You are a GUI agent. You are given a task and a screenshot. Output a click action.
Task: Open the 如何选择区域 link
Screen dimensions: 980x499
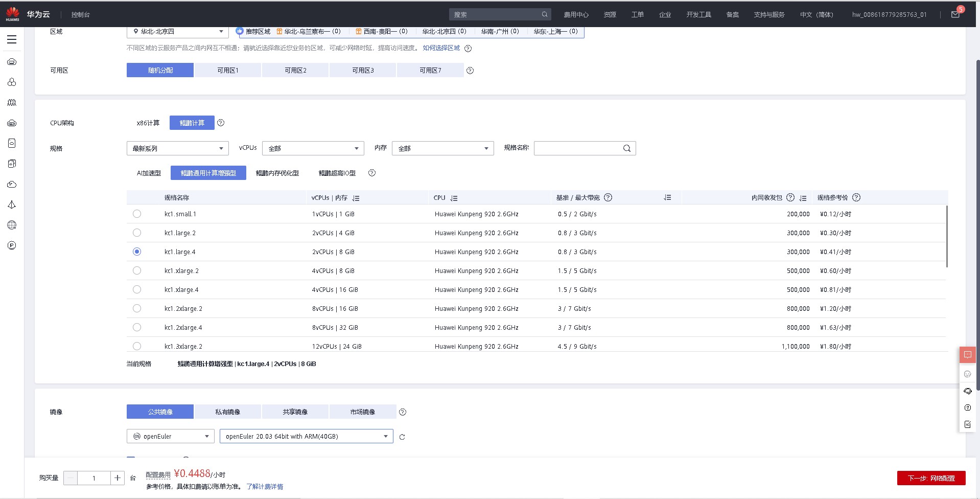coord(441,48)
